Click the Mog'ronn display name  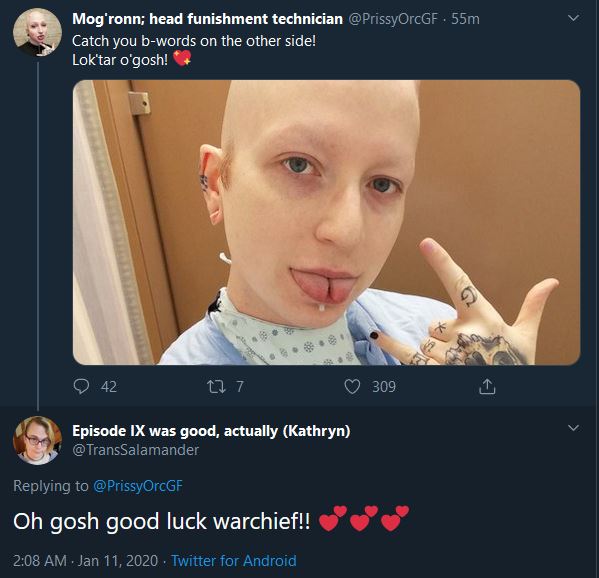tap(207, 19)
